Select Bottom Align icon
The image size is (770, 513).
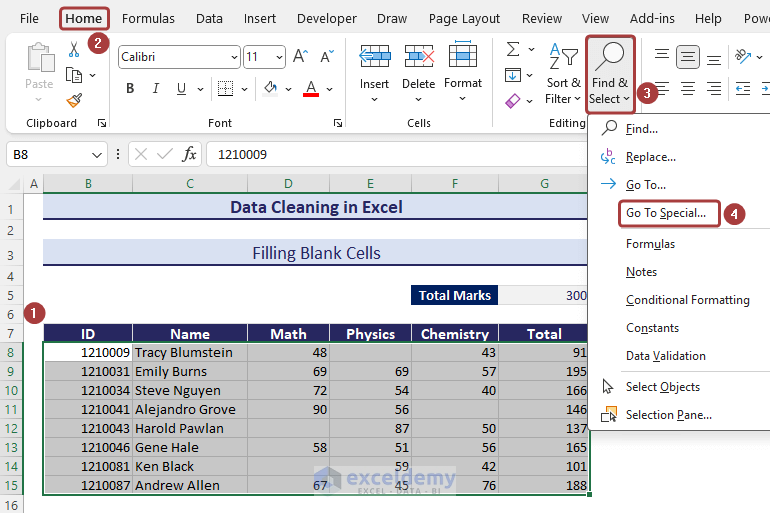point(714,60)
